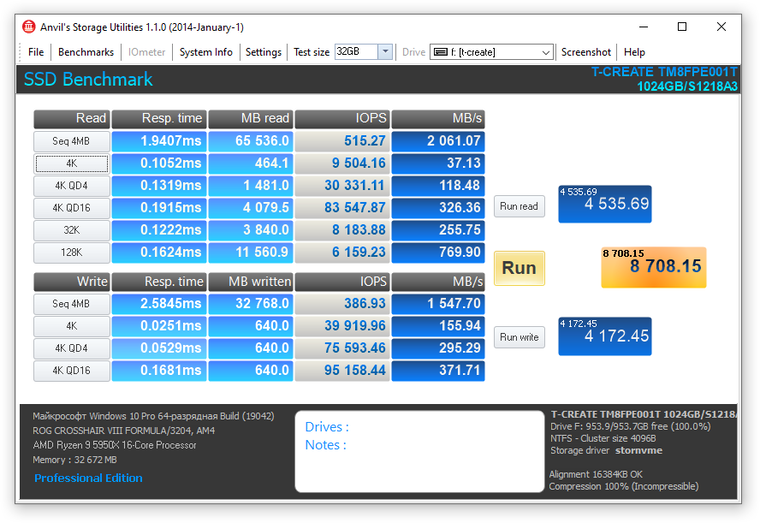Click the drive icon in Drive dropdown

[440, 52]
